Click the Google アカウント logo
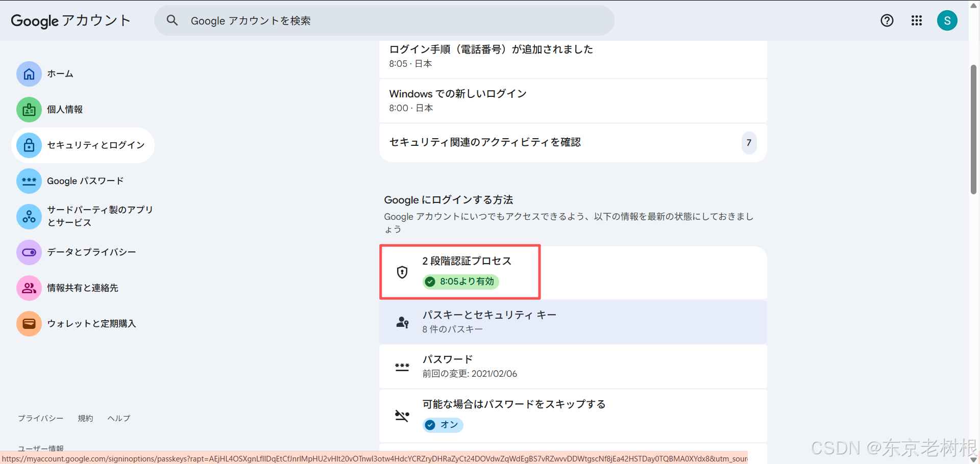The height and width of the screenshot is (464, 980). coord(71,20)
